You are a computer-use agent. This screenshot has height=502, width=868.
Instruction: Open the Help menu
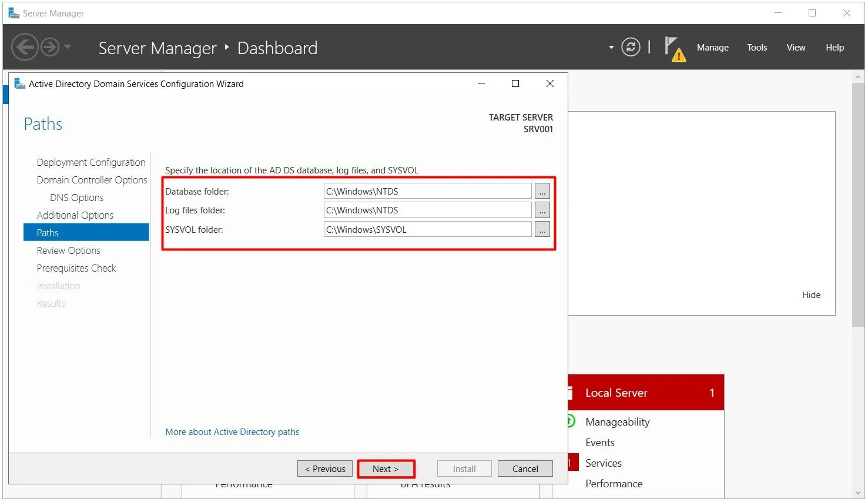point(835,48)
